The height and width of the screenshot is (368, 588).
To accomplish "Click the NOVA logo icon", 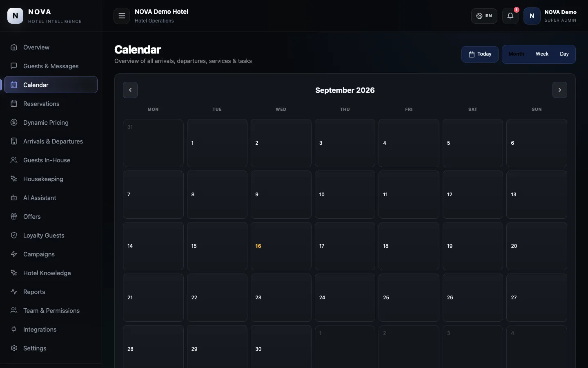I will [x=16, y=16].
